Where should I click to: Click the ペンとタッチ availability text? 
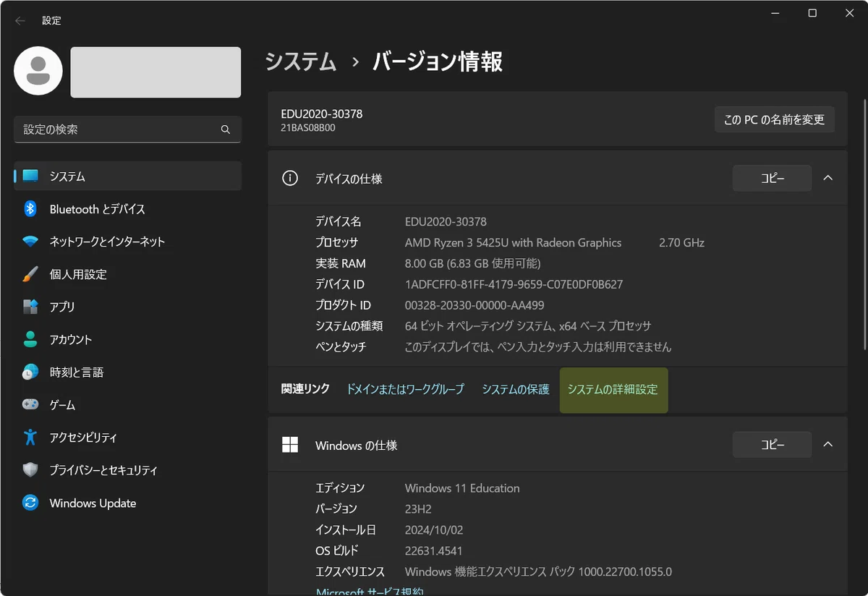point(538,347)
